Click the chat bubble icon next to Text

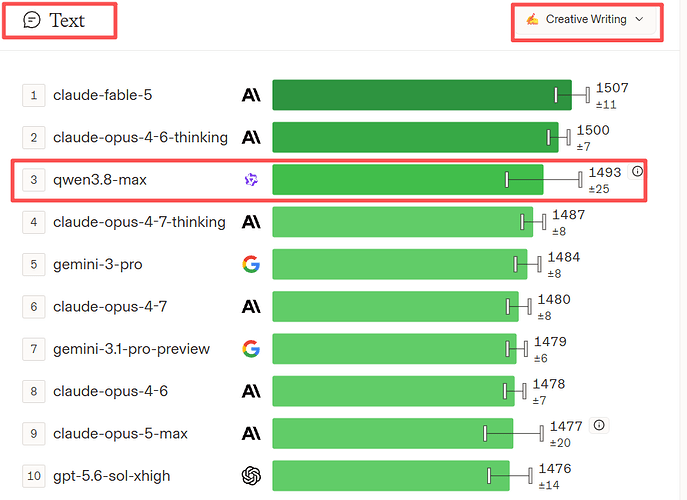[x=32, y=20]
